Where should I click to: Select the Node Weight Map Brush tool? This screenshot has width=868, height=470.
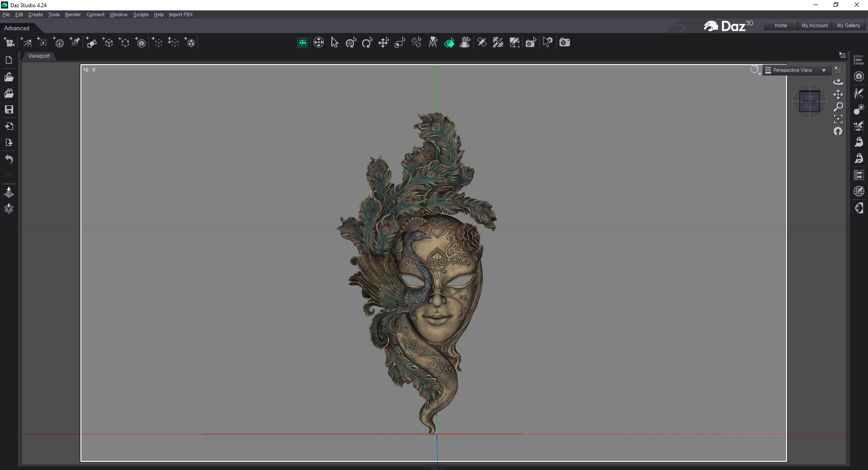pos(498,42)
